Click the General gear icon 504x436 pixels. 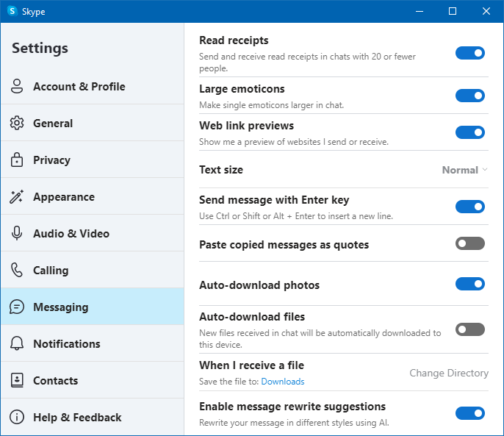click(17, 123)
